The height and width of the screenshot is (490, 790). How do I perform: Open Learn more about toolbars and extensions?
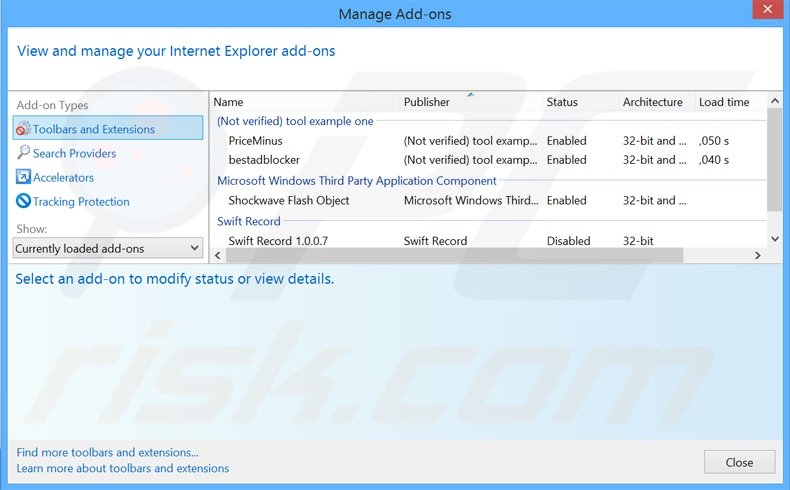tap(123, 468)
